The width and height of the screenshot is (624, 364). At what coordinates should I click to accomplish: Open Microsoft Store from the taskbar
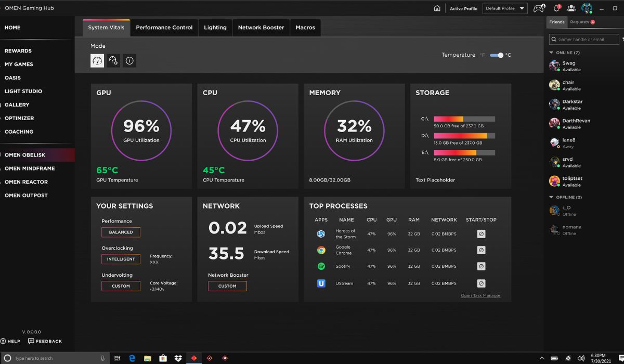point(163,358)
